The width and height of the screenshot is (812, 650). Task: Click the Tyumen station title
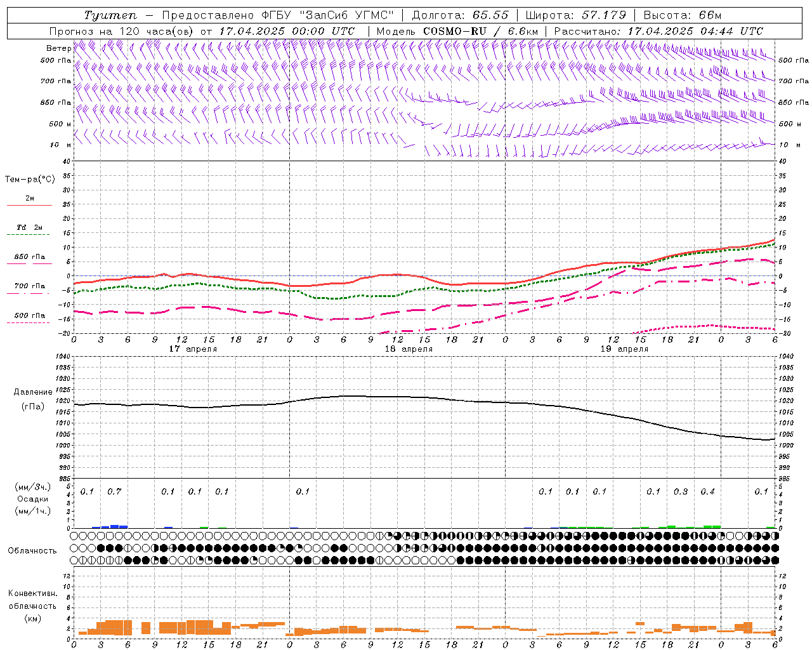pyautogui.click(x=110, y=15)
